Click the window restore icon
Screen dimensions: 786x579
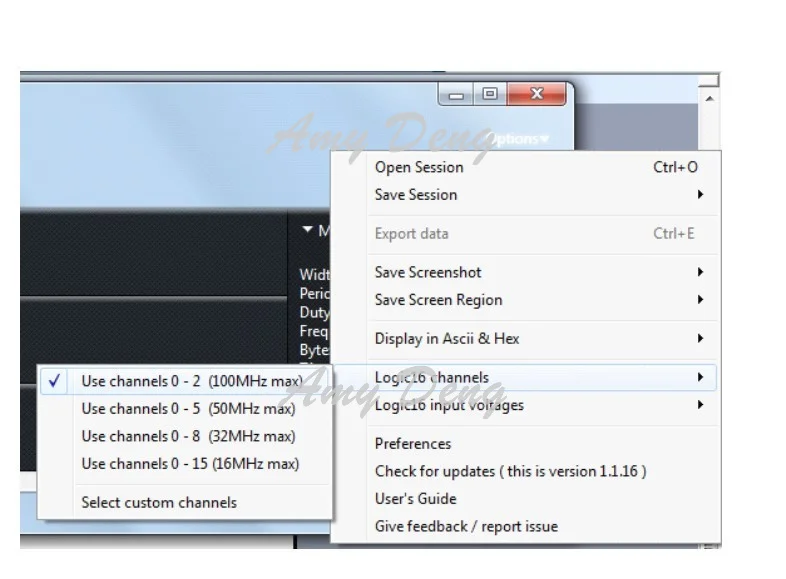click(x=490, y=94)
